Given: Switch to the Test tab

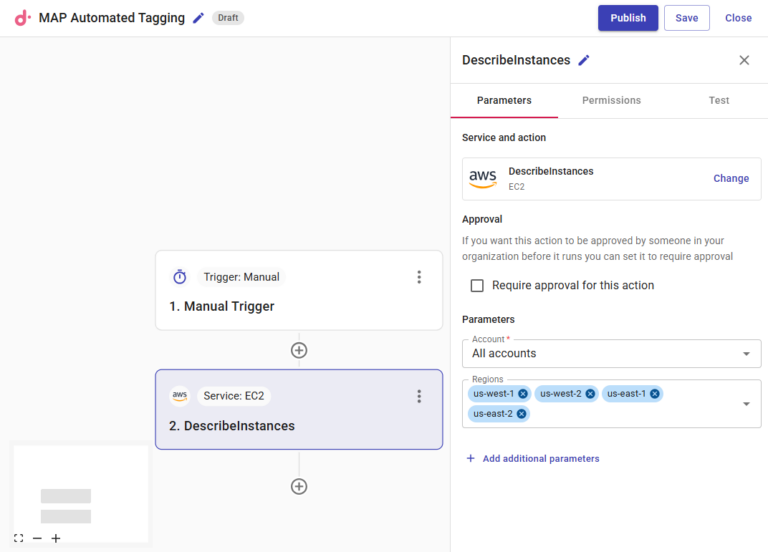Looking at the screenshot, I should (719, 100).
